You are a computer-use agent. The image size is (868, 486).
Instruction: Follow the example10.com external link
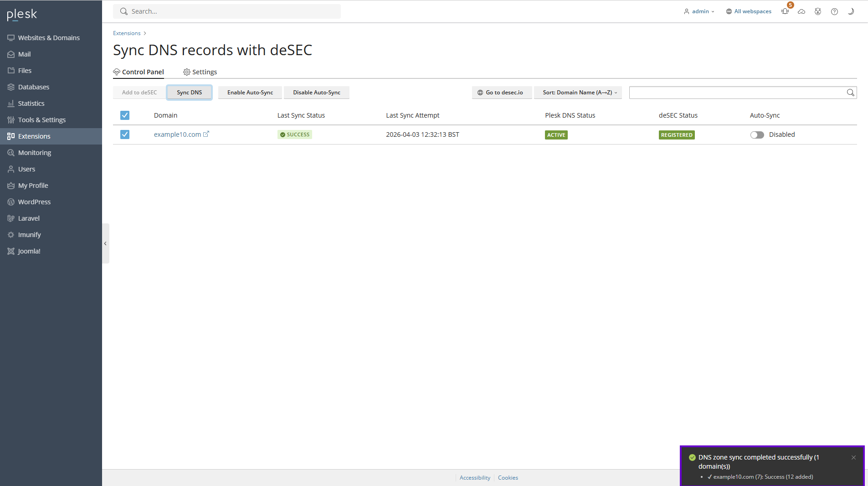[x=207, y=134]
